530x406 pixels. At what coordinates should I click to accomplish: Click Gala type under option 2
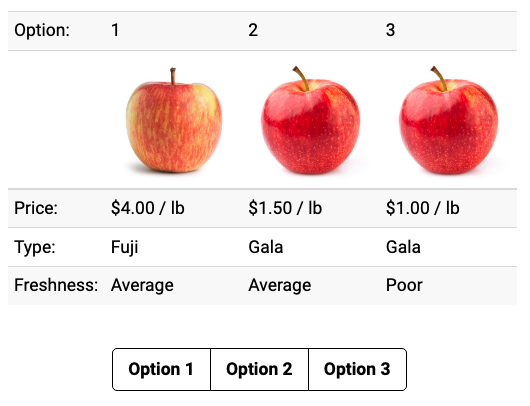click(x=266, y=247)
